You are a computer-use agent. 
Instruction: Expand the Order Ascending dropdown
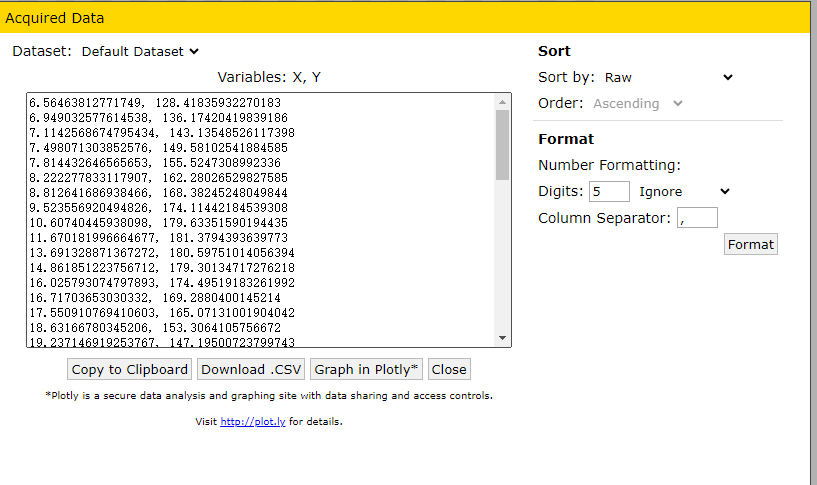click(x=638, y=104)
